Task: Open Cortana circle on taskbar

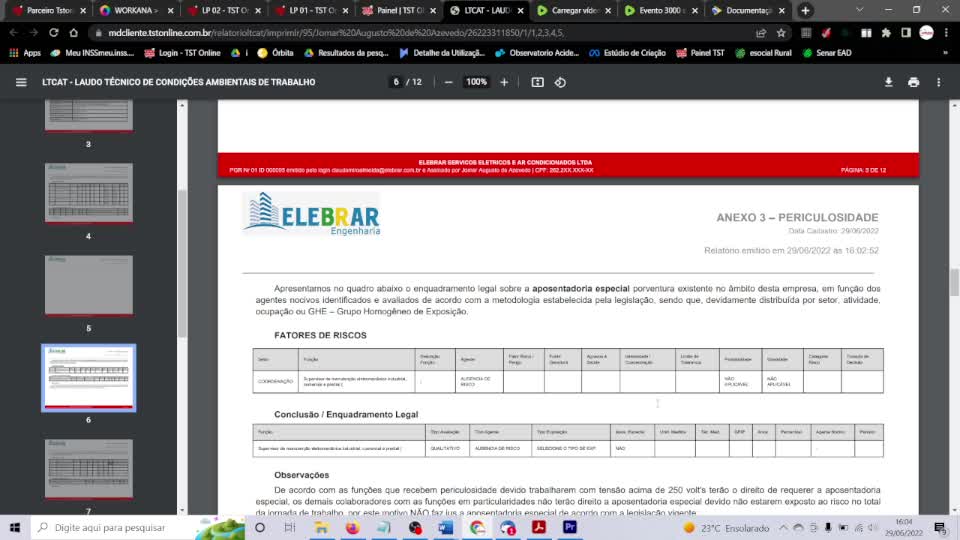Action: pyautogui.click(x=260, y=527)
